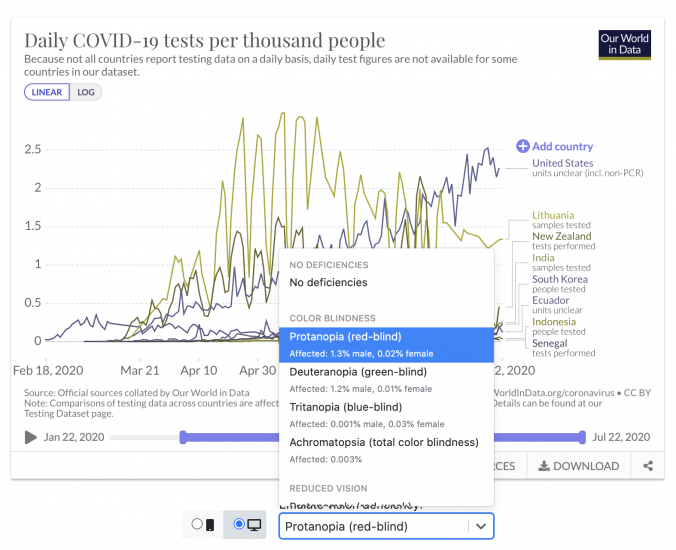
Task: Click the timeline start handle
Action: tap(183, 437)
